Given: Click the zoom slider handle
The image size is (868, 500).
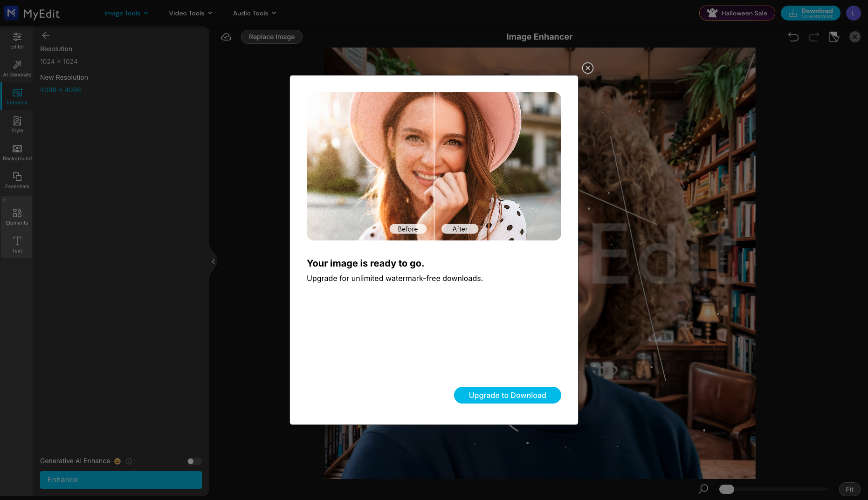Looking at the screenshot, I should click(727, 489).
